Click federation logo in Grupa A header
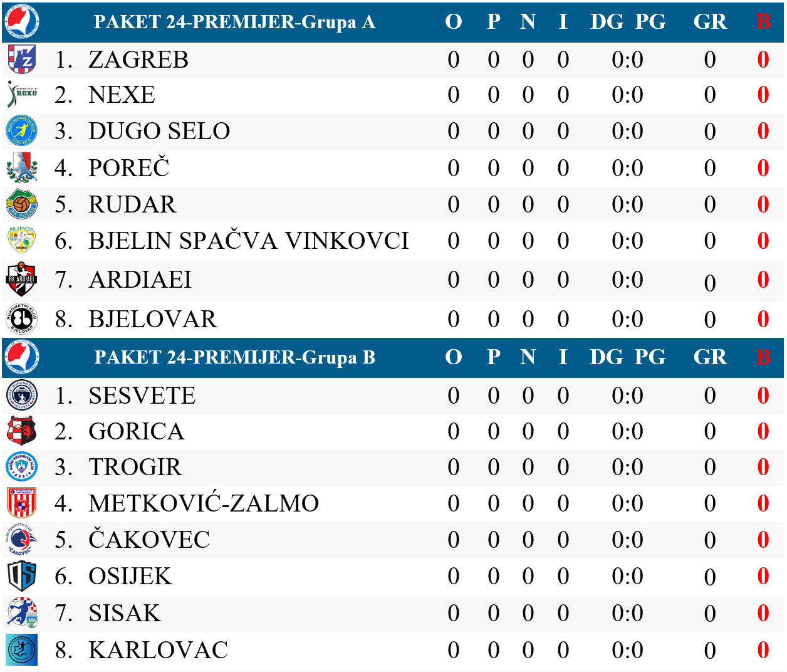 pyautogui.click(x=22, y=22)
